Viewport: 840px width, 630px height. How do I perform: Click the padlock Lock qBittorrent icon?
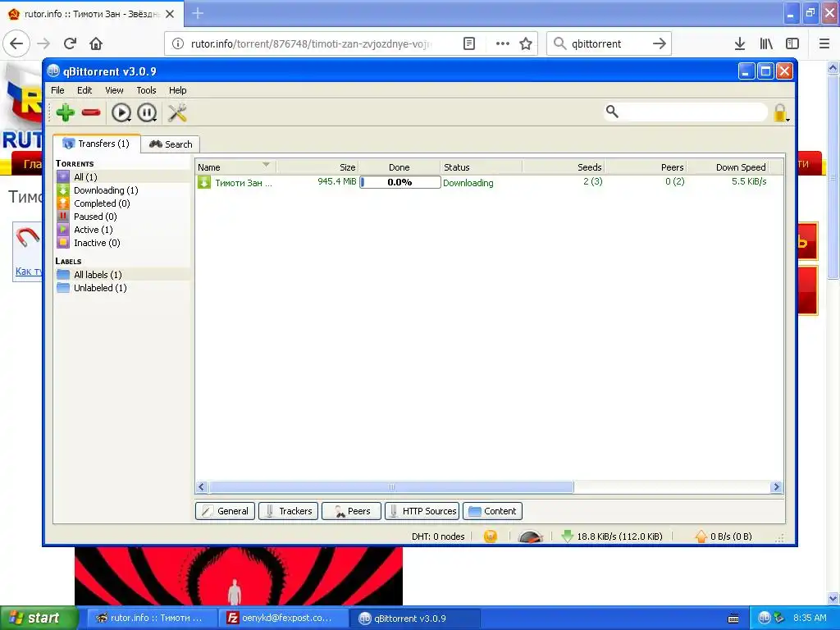780,112
